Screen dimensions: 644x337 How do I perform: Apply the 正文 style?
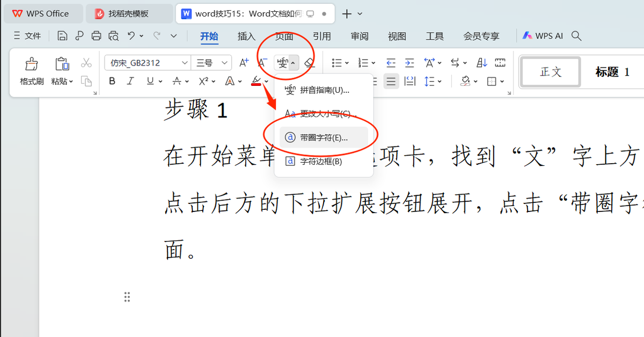point(551,71)
